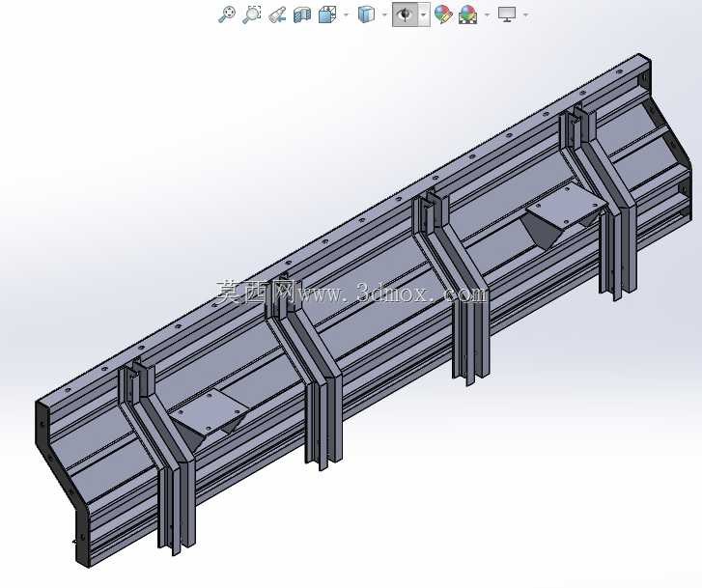Click the Previous View icon

(x=277, y=14)
